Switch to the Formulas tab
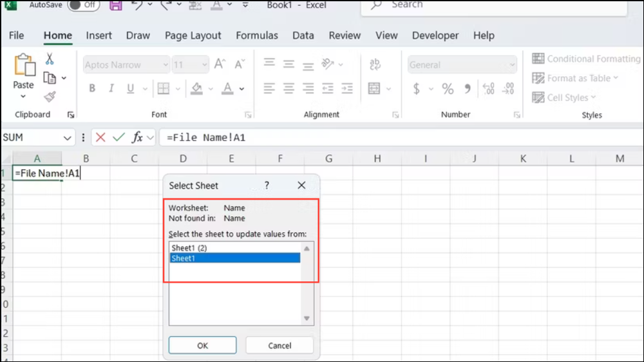Screen dimensions: 644x362 [257, 35]
